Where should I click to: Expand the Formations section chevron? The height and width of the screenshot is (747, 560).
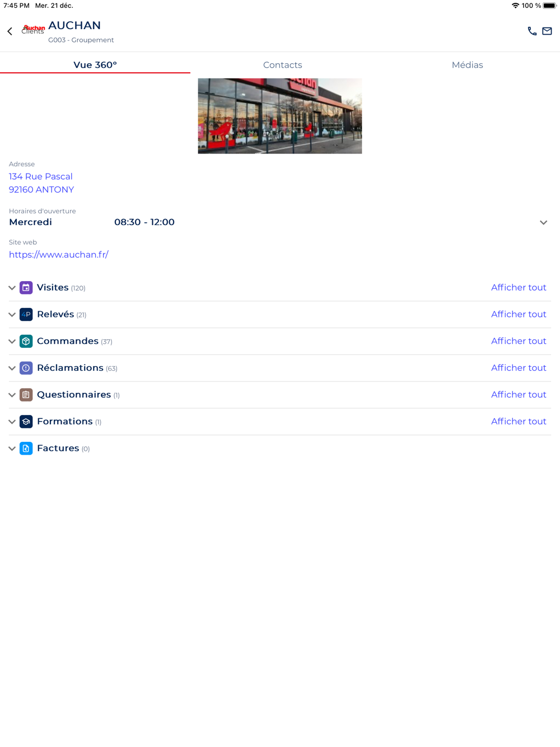pyautogui.click(x=12, y=422)
